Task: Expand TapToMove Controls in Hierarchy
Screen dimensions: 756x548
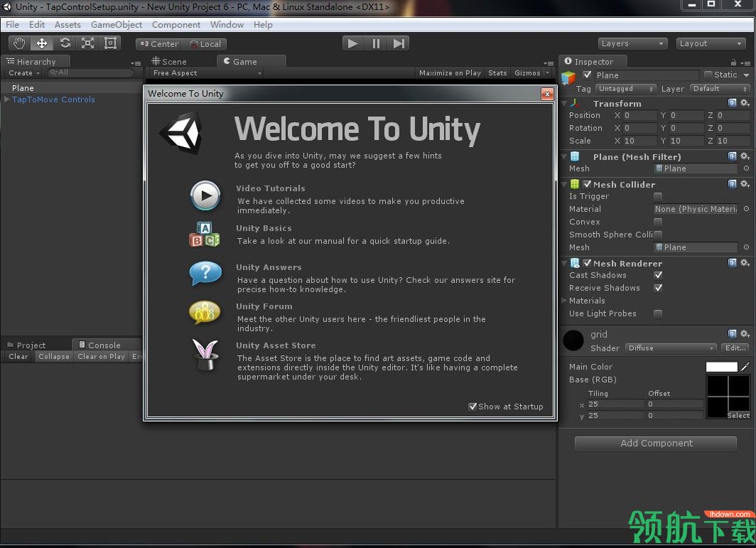Action: (7, 99)
